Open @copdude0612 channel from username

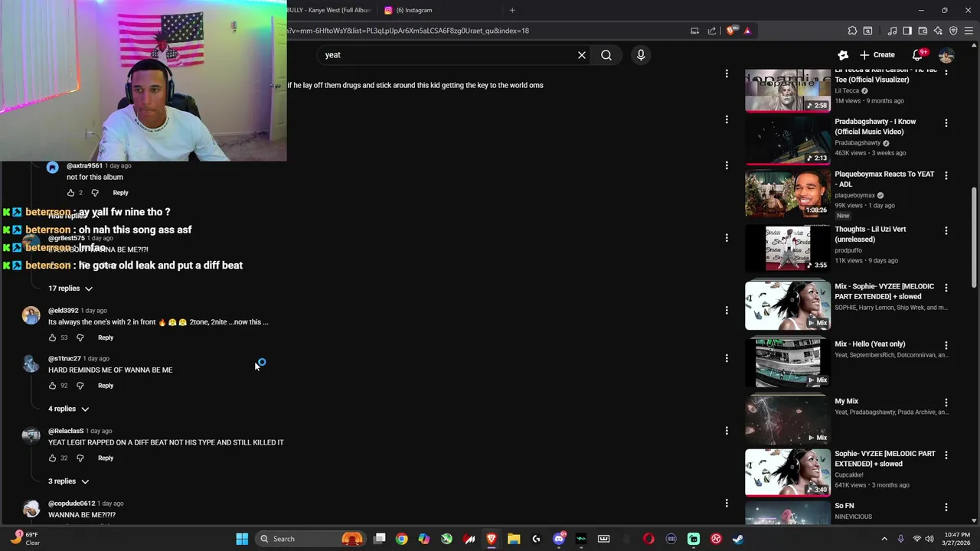pos(71,504)
